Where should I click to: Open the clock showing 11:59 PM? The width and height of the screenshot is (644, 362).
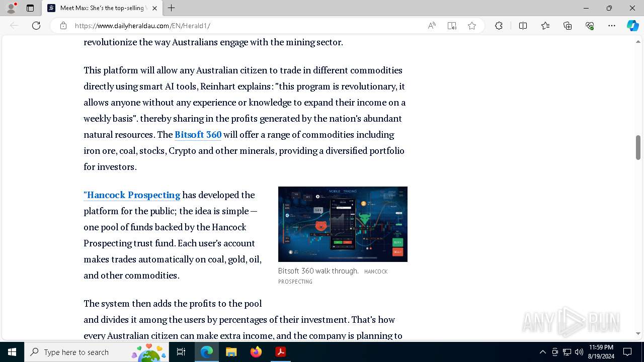tap(601, 352)
